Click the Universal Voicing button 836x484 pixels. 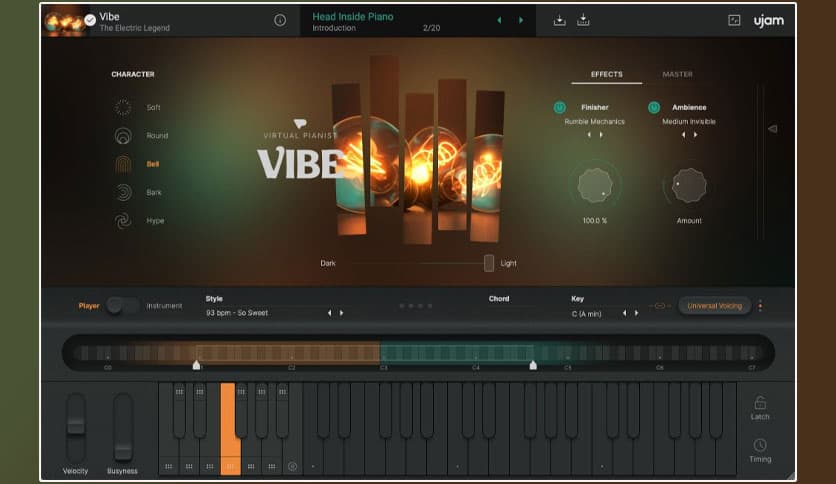(714, 306)
